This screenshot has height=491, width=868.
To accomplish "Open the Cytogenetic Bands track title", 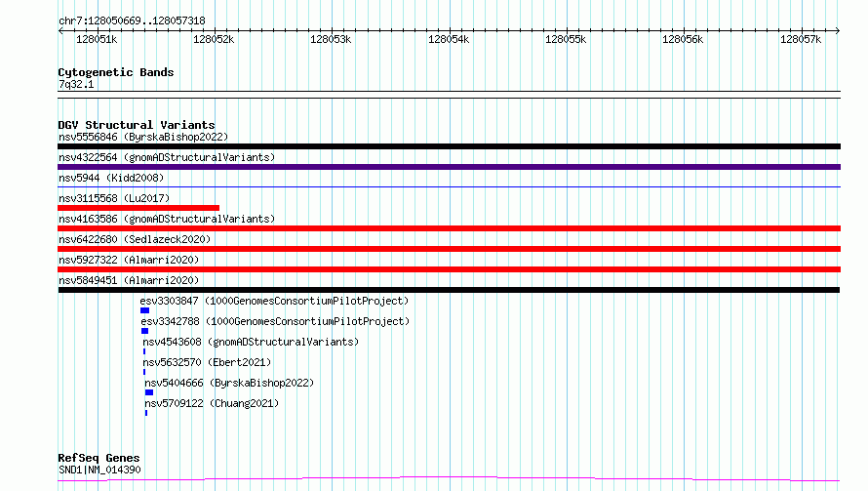I will click(x=116, y=72).
